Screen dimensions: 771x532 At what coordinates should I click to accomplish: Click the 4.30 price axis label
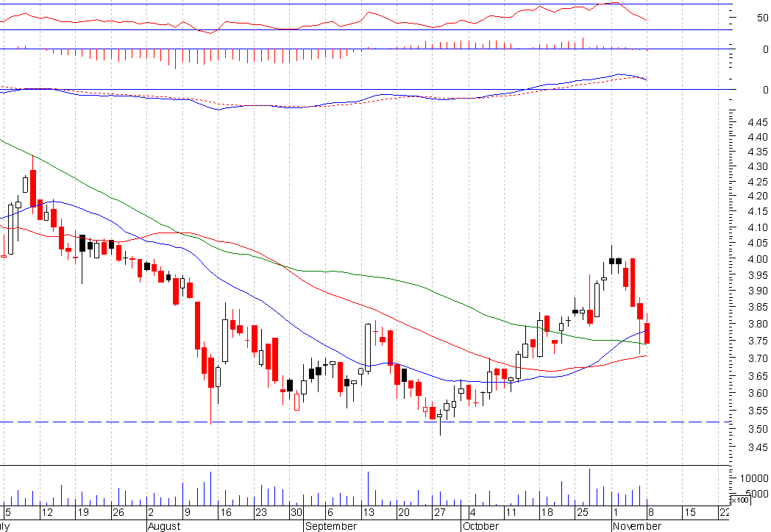[757, 167]
